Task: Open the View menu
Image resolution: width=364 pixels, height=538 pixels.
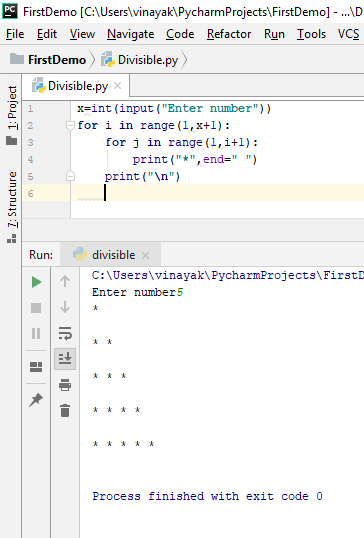Action: tap(82, 34)
